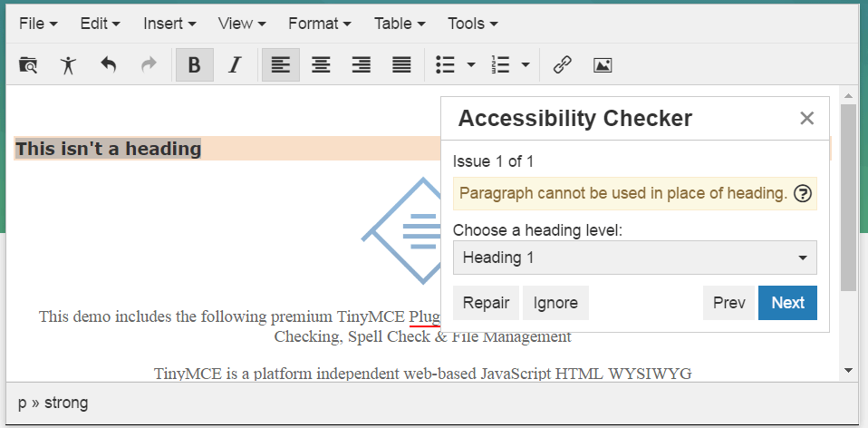Open the Table menu

[400, 24]
